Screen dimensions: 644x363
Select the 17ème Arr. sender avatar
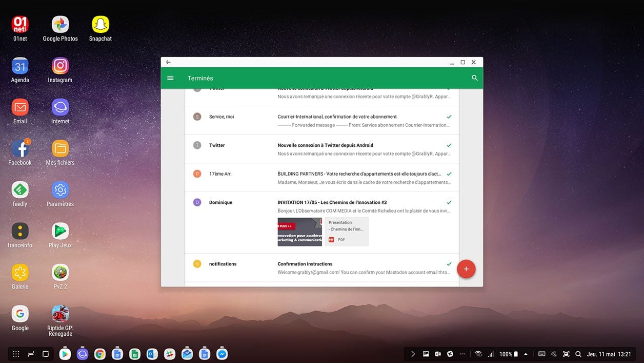point(197,174)
